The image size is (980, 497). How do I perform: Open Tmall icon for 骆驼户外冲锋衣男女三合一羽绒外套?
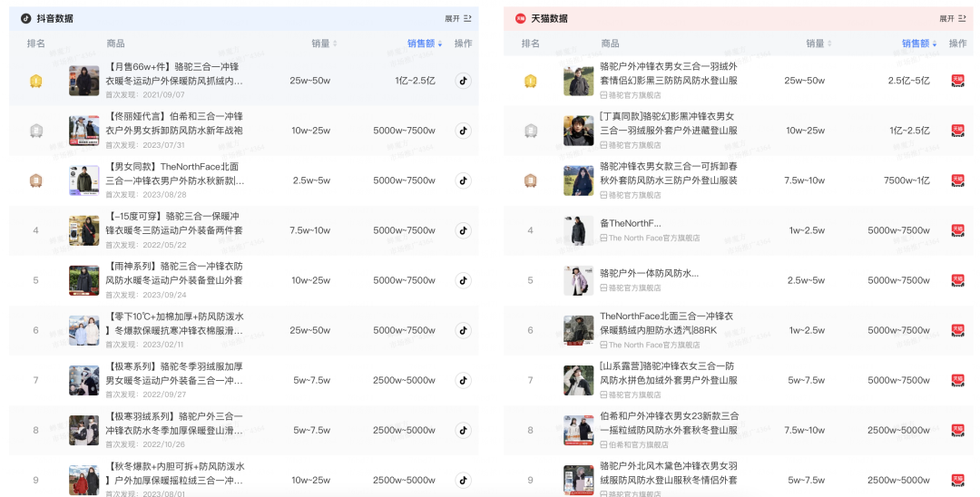pyautogui.click(x=957, y=81)
